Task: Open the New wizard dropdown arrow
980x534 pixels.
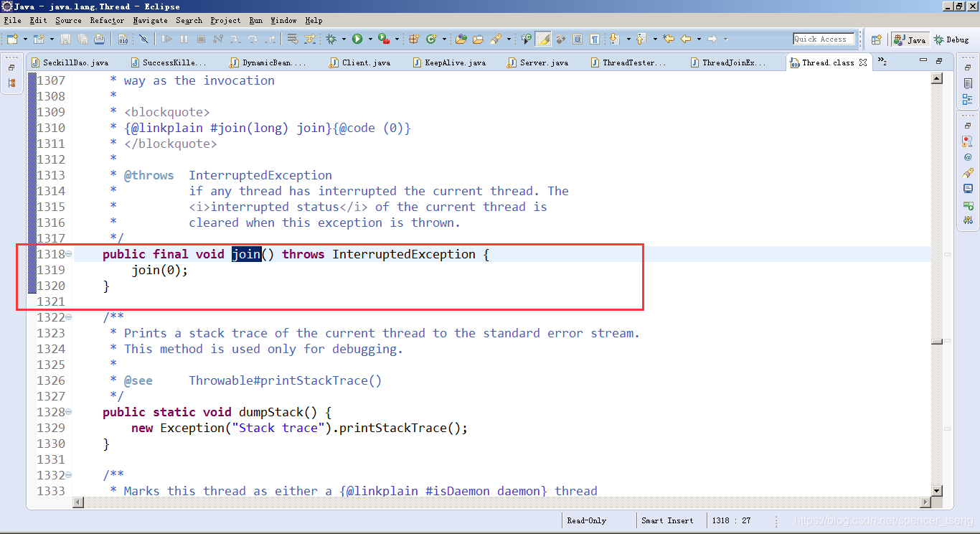Action: (x=24, y=39)
